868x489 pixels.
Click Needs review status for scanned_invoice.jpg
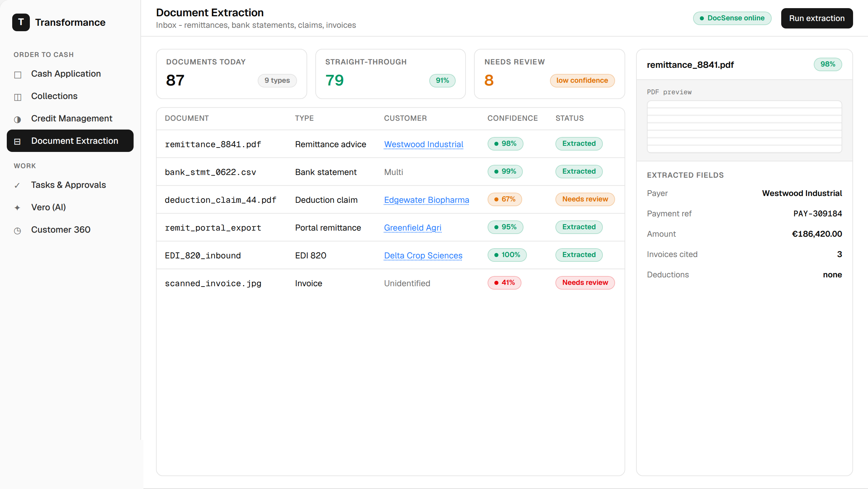pos(585,282)
